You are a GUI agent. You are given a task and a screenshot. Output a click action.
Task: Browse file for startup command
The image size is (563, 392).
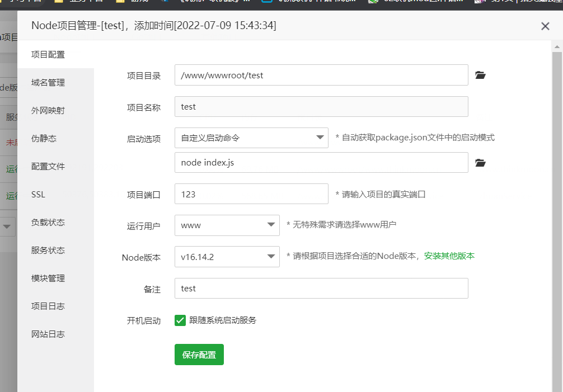(x=480, y=163)
